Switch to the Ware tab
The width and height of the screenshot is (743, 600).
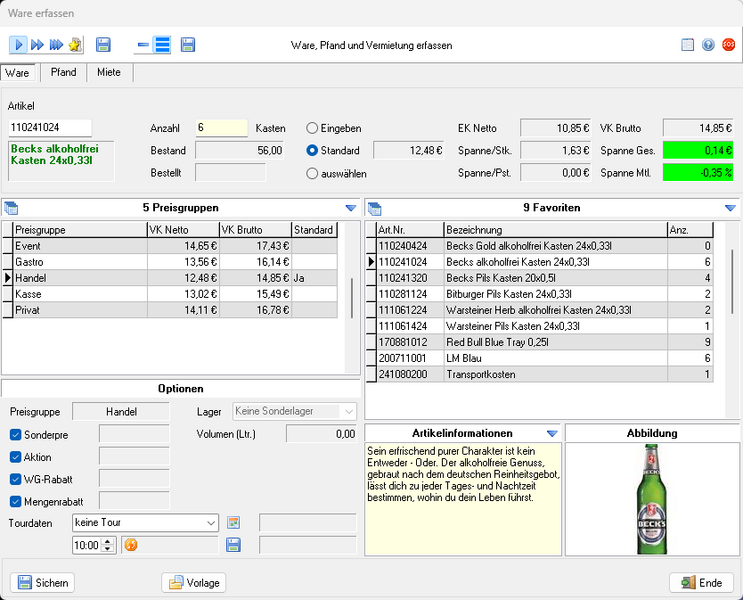click(18, 73)
